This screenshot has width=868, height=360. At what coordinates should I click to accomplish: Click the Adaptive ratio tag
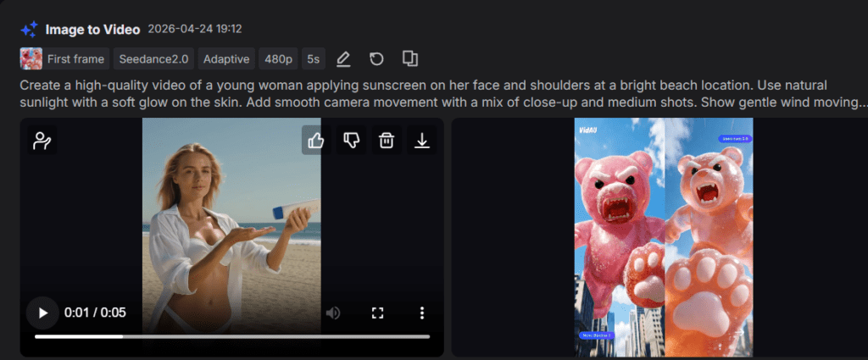tap(226, 59)
